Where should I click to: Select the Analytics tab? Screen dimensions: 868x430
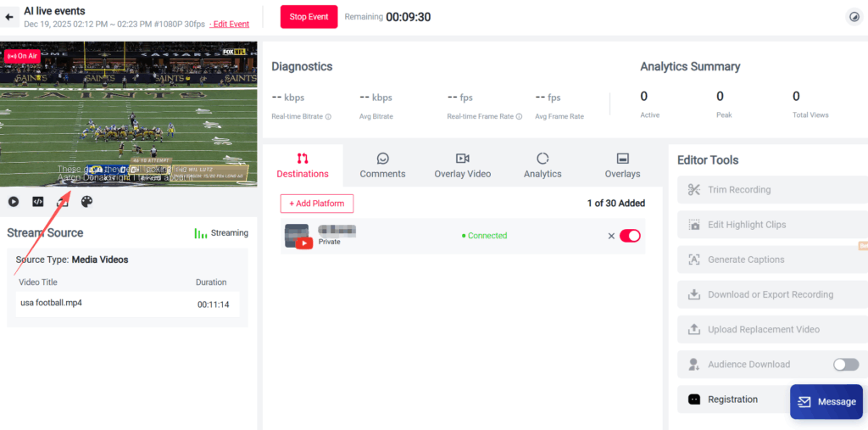(542, 165)
